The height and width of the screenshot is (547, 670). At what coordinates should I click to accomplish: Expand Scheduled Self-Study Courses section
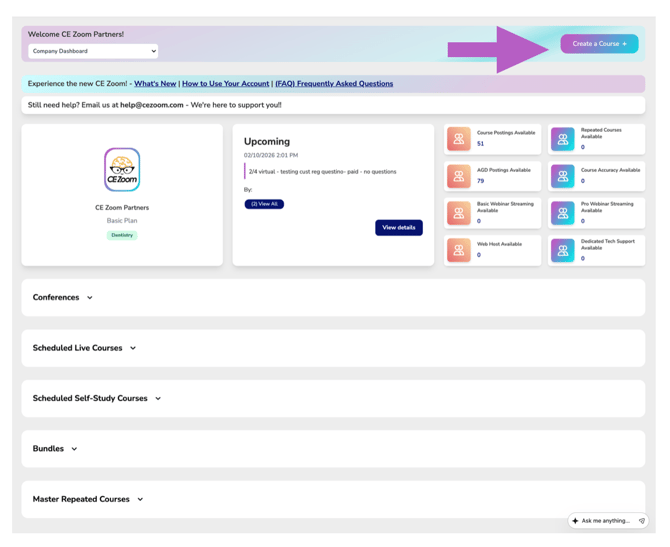(97, 398)
